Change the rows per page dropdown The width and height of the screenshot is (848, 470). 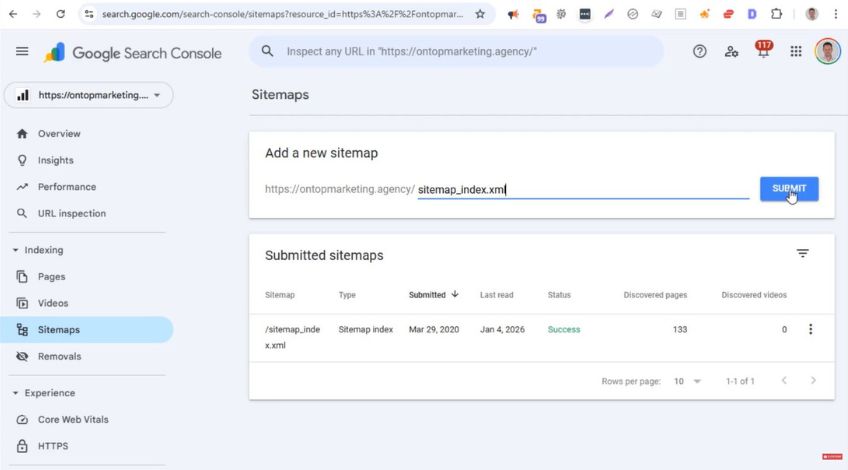pyautogui.click(x=687, y=381)
